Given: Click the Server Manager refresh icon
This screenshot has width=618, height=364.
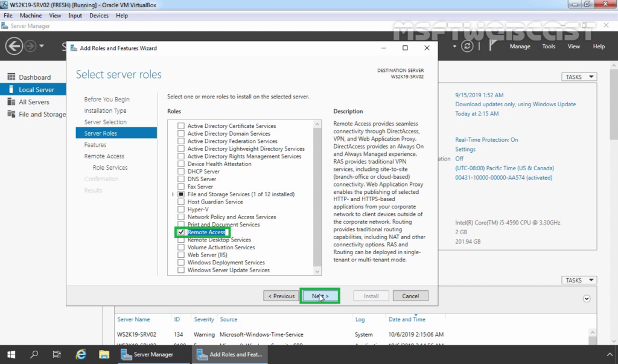Looking at the screenshot, I should (x=467, y=46).
